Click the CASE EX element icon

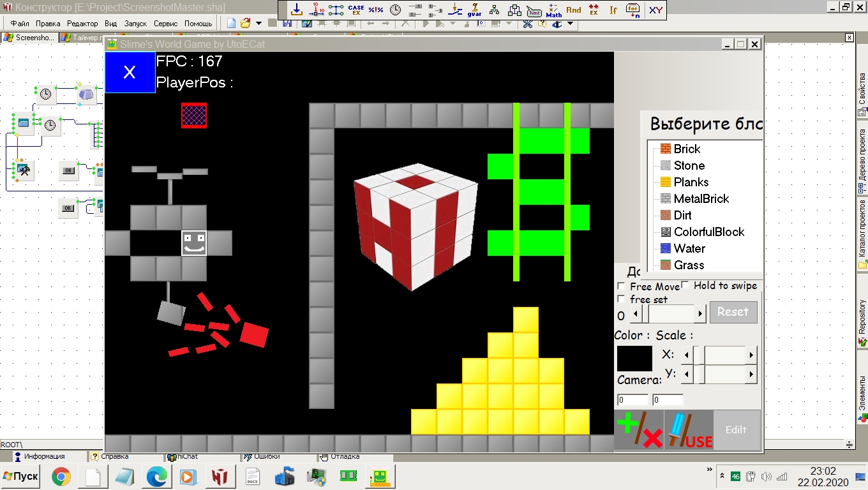(x=356, y=10)
